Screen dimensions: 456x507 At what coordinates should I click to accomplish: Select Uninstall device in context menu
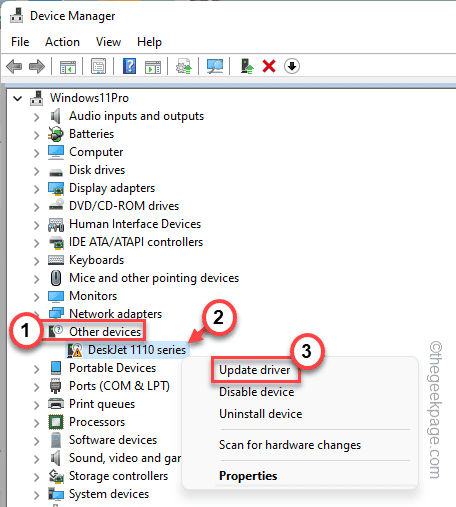coord(261,414)
